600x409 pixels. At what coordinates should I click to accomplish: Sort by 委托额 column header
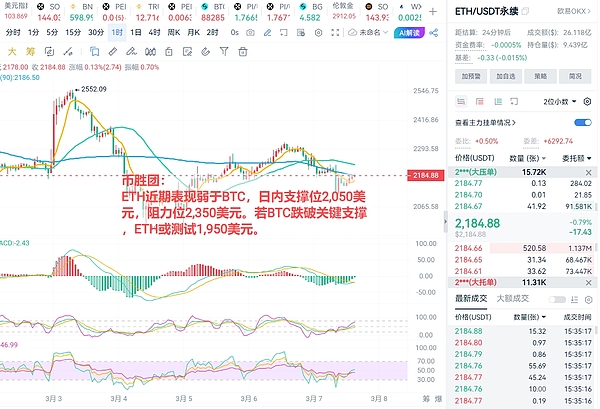577,158
